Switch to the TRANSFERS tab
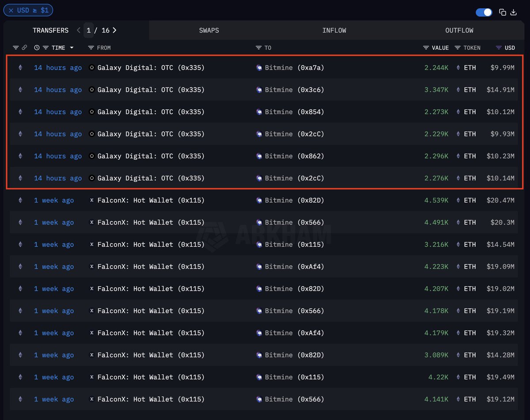The width and height of the screenshot is (530, 420). 50,30
